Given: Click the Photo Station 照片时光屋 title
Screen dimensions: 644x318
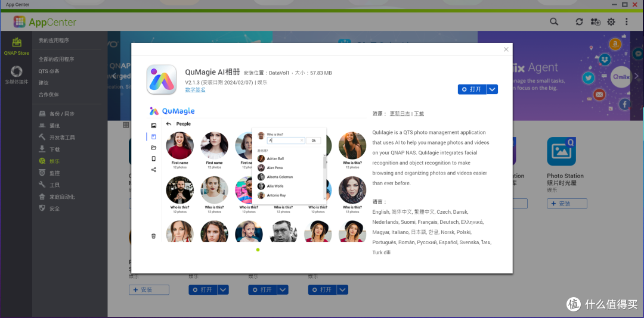Looking at the screenshot, I should (565, 179).
